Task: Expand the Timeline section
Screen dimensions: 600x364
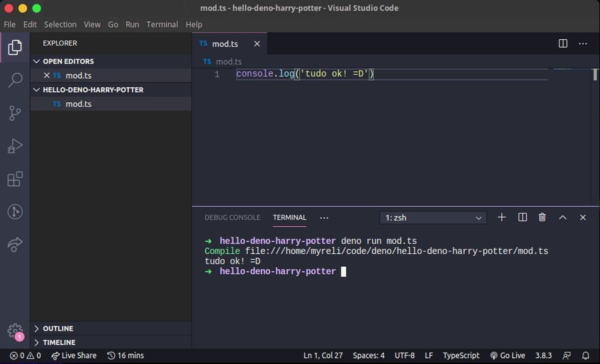Action: tap(59, 343)
